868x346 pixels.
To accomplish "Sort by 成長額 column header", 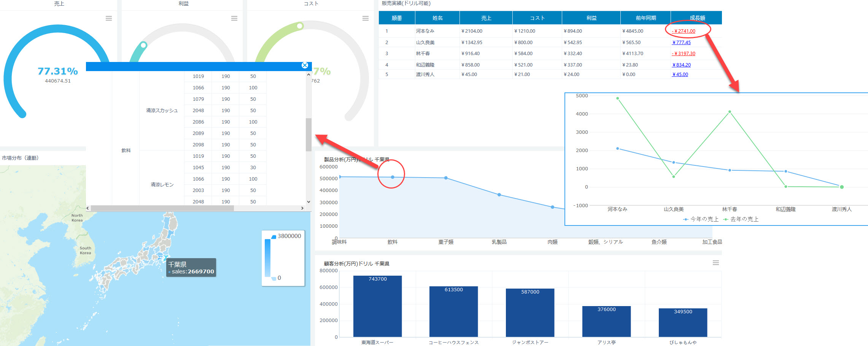I will click(x=697, y=18).
